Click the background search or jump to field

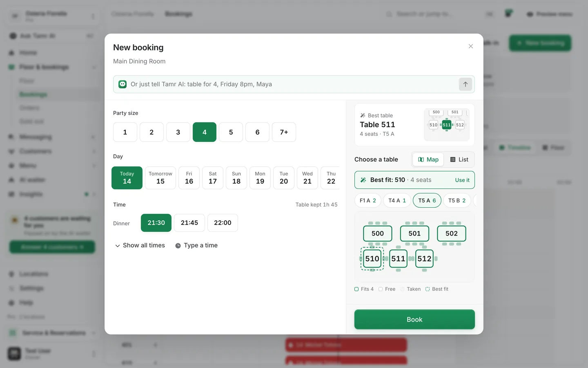(x=425, y=14)
